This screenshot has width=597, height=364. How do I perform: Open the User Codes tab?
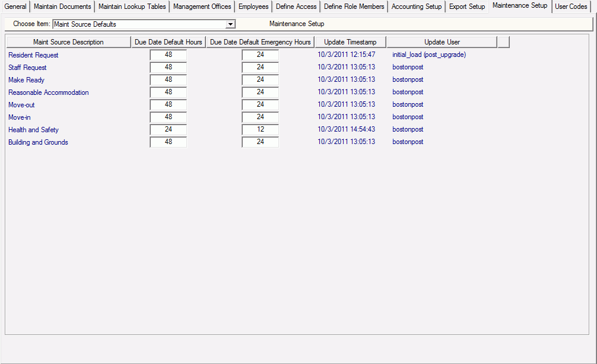coord(571,7)
